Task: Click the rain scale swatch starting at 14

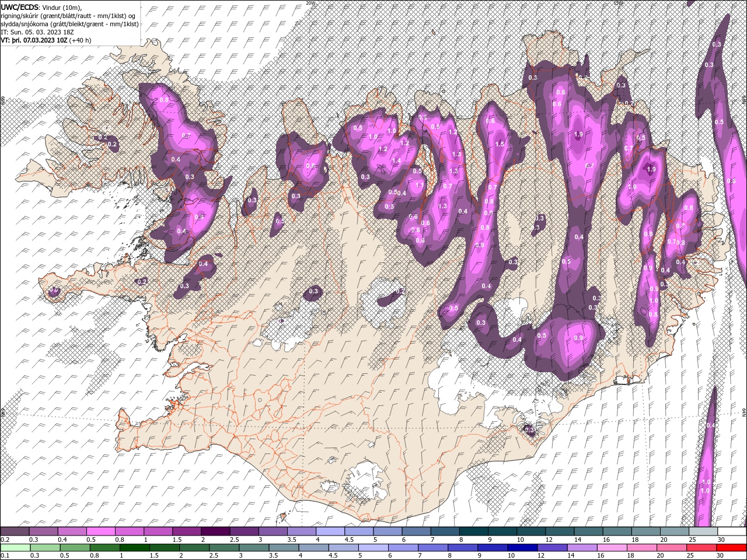Action: coord(582,548)
